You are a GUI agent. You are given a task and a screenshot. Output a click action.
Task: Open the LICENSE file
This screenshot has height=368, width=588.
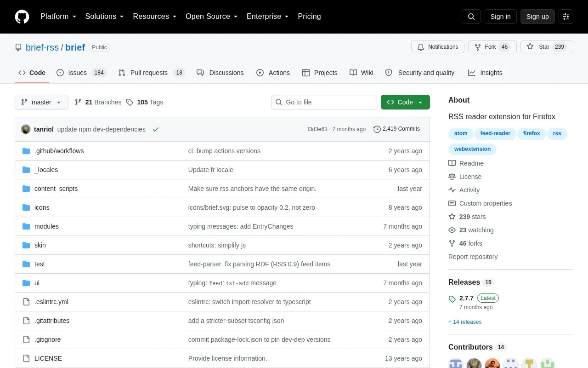[48, 358]
